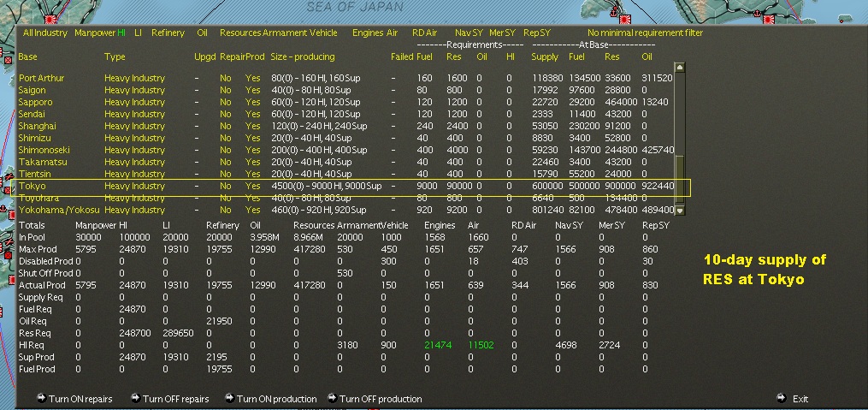Filter list by RD Air
Screen dimensions: 868x410
point(425,33)
